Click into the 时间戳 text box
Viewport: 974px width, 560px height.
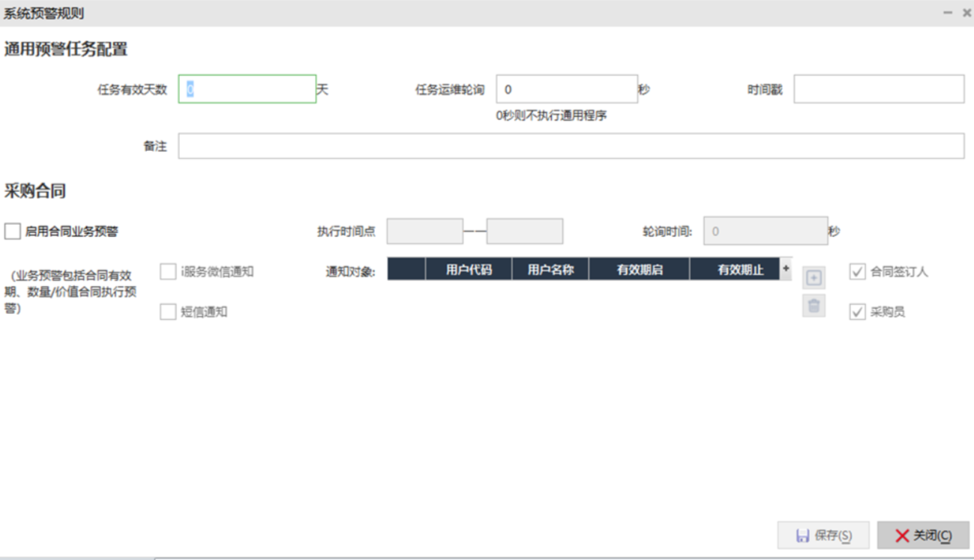(878, 89)
